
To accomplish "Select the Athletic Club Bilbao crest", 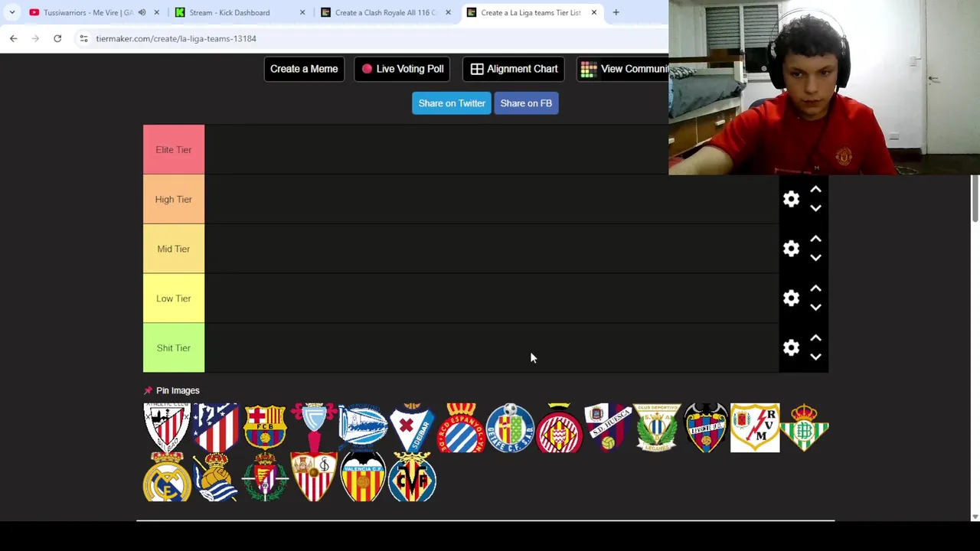I will [167, 428].
